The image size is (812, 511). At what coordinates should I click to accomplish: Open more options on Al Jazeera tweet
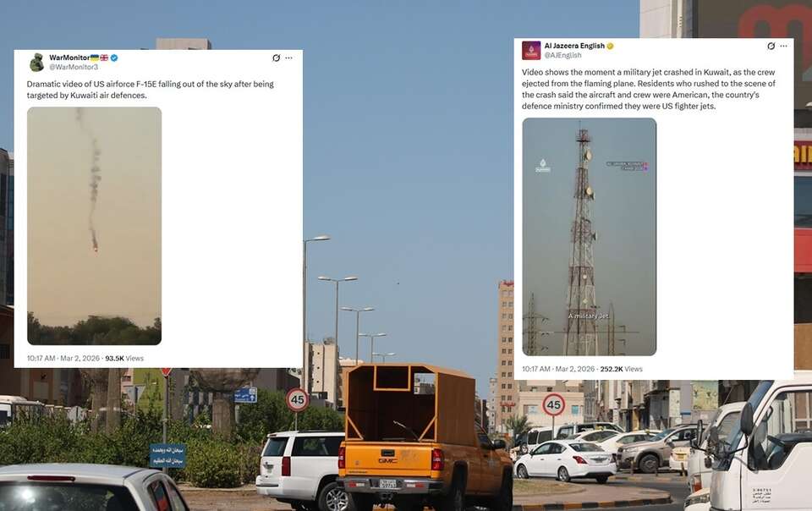[x=783, y=46]
